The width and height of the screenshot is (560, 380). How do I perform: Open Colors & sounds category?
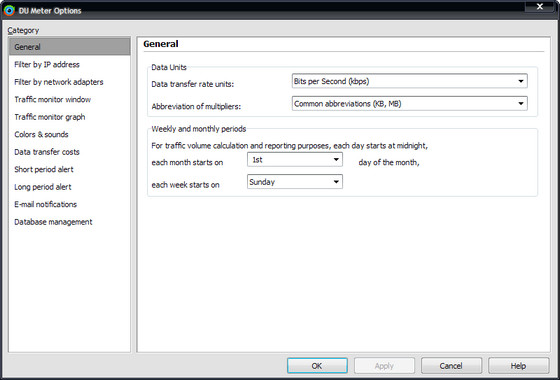click(x=70, y=134)
